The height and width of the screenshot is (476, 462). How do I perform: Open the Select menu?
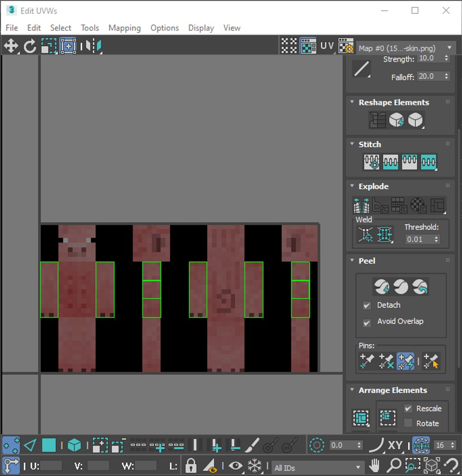click(61, 28)
